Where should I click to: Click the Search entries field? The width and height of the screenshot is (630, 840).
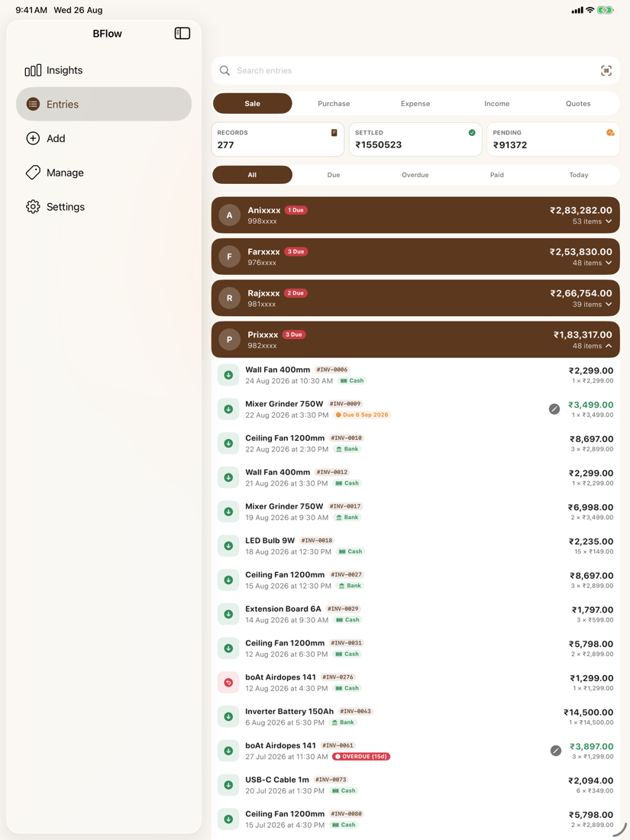(x=415, y=71)
